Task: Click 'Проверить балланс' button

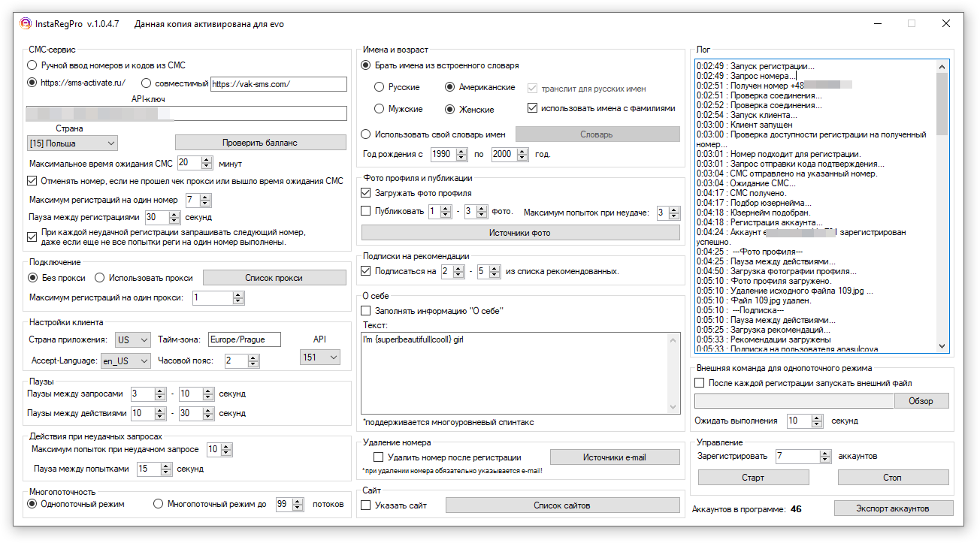Action: click(x=260, y=143)
